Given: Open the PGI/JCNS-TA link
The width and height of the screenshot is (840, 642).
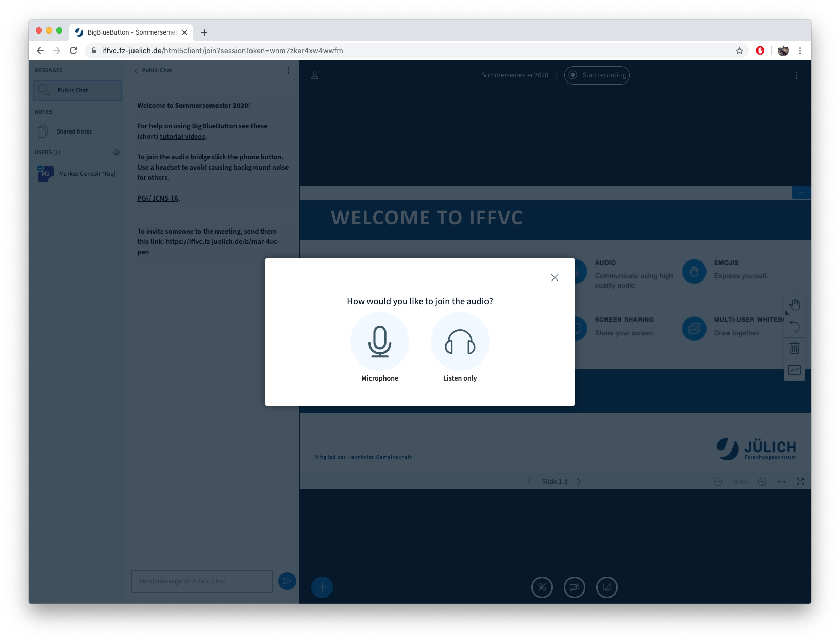Looking at the screenshot, I should [x=158, y=199].
